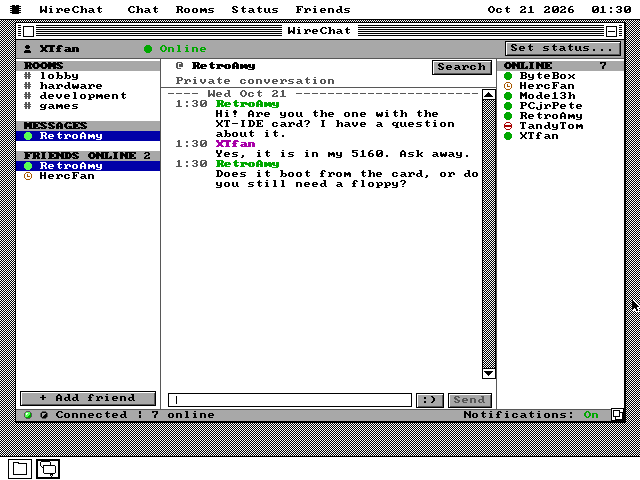Viewport: 640px width, 480px height.
Task: Open the Status menu
Action: [255, 9]
